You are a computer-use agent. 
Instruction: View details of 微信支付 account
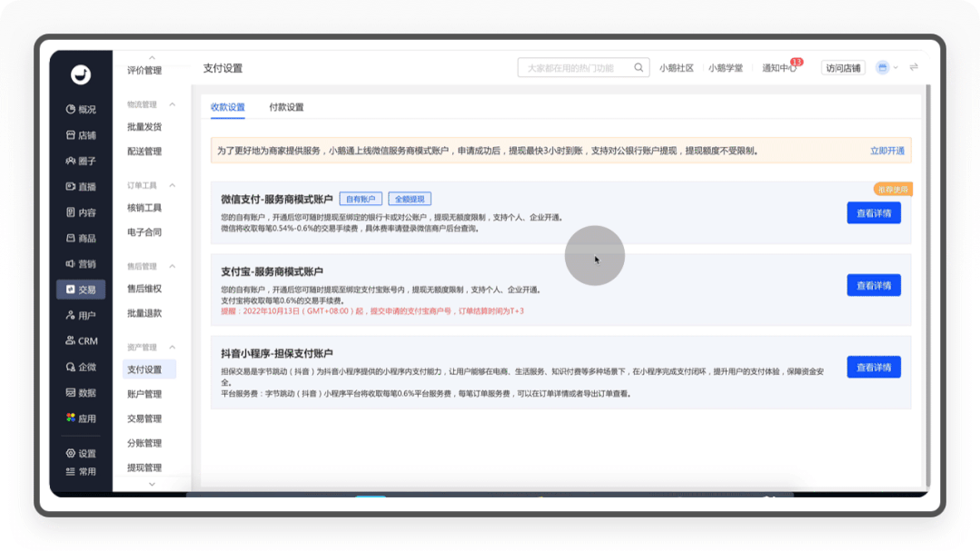pyautogui.click(x=874, y=213)
